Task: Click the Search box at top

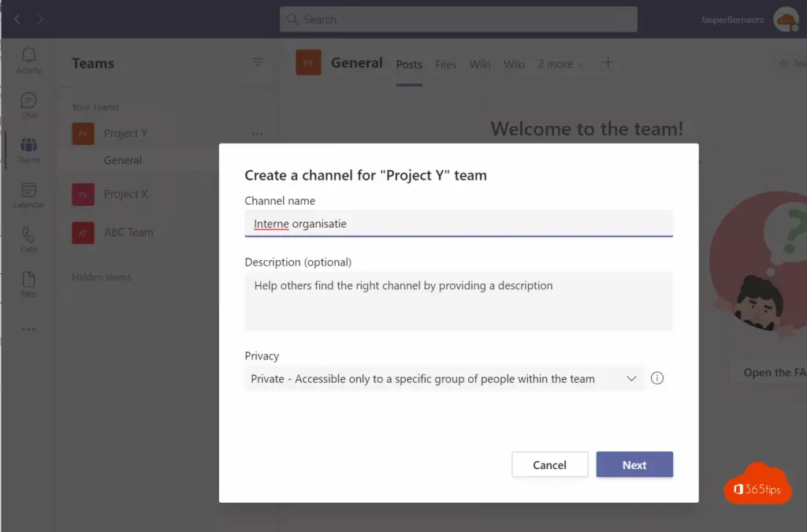Action: [x=459, y=20]
